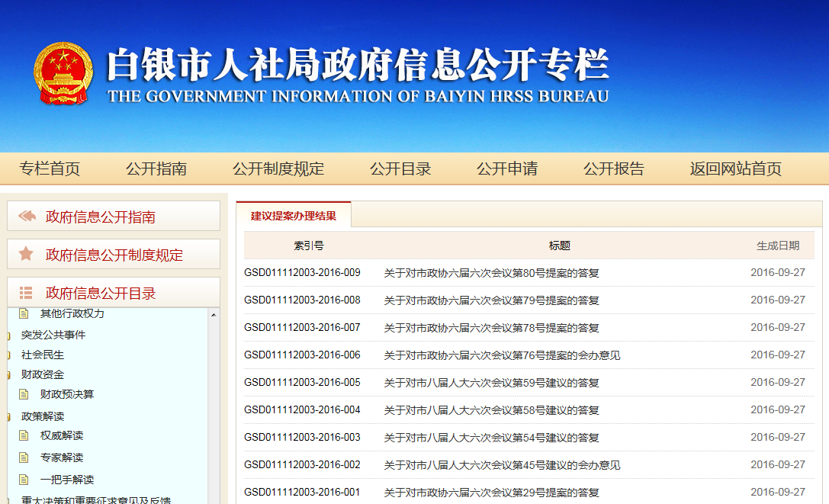The width and height of the screenshot is (829, 504).
Task: Click document icon next to 一把手解读
Action: coord(24,480)
